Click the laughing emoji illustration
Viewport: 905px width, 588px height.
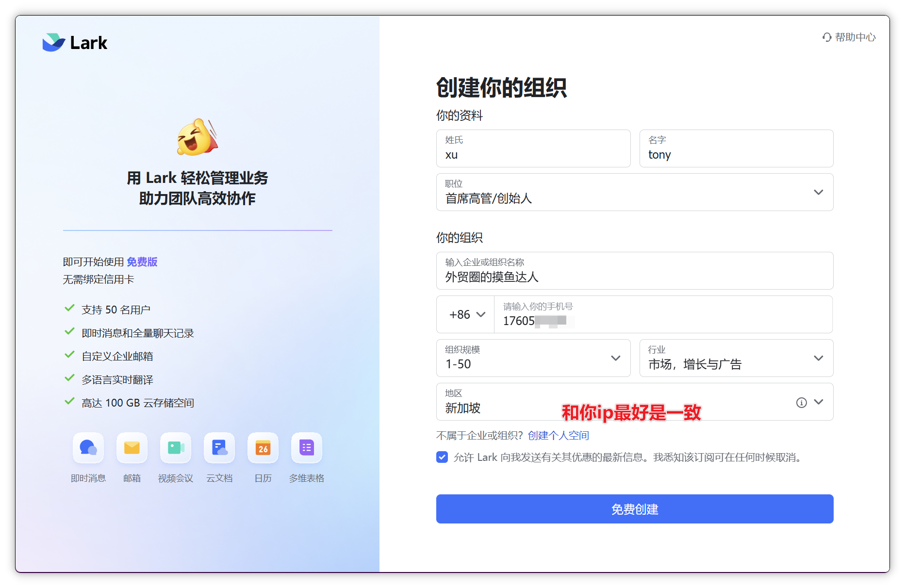197,137
